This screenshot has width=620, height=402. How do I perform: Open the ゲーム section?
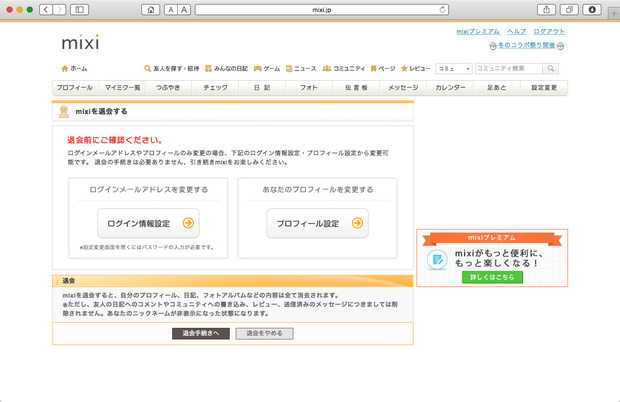266,68
